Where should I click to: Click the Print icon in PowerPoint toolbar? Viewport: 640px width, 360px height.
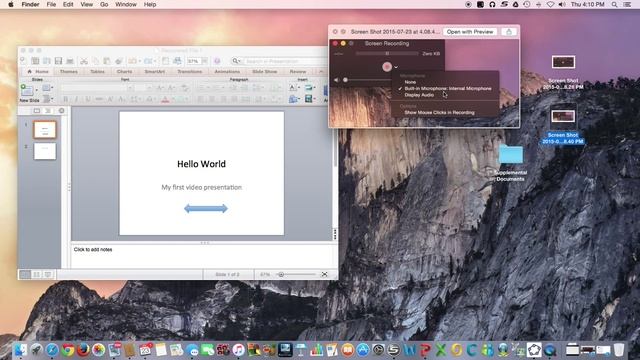[x=70, y=61]
